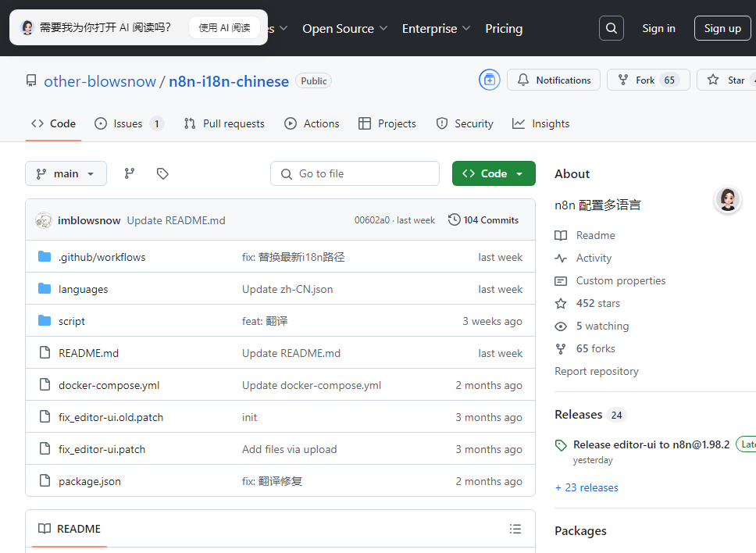Open the languages folder icon

click(45, 288)
